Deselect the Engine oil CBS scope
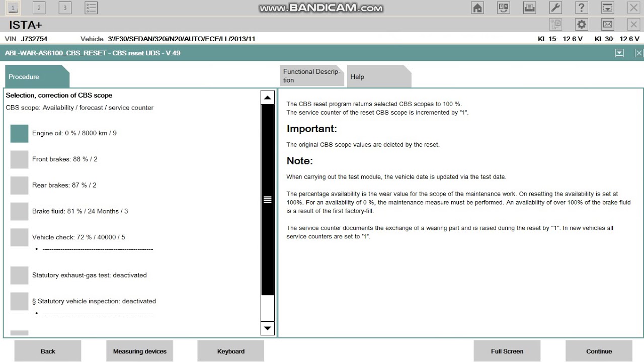This screenshot has width=644, height=362. click(20, 133)
